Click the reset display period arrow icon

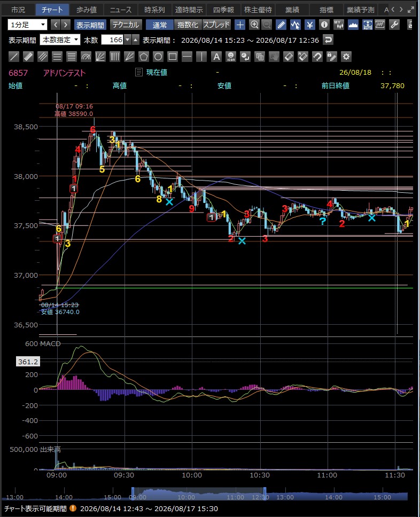point(328,40)
